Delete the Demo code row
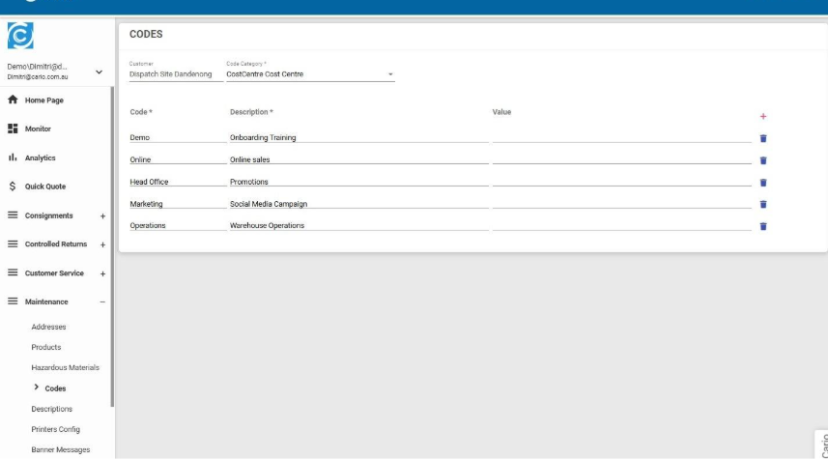 tap(763, 139)
